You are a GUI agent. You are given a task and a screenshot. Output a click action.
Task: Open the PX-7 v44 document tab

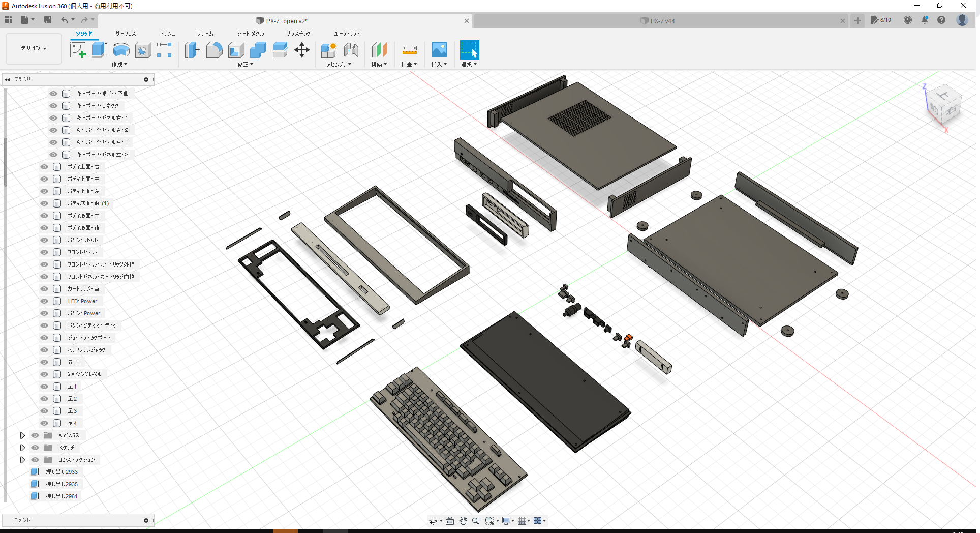tap(661, 21)
